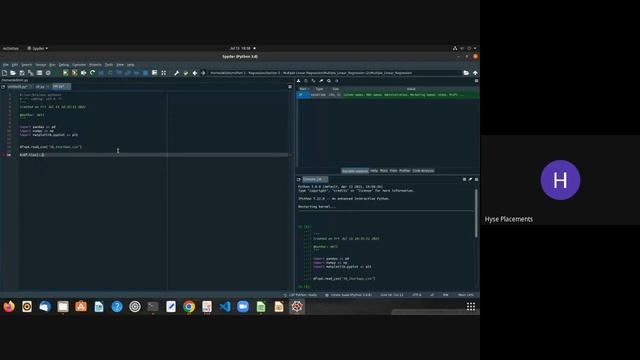Screen dimensions: 640x360
Task: Click the LSP Python status indicator
Action: (300, 295)
